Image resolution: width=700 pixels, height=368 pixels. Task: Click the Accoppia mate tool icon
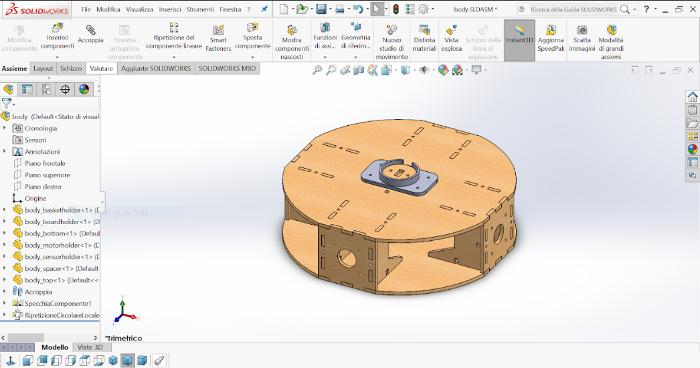[x=91, y=30]
